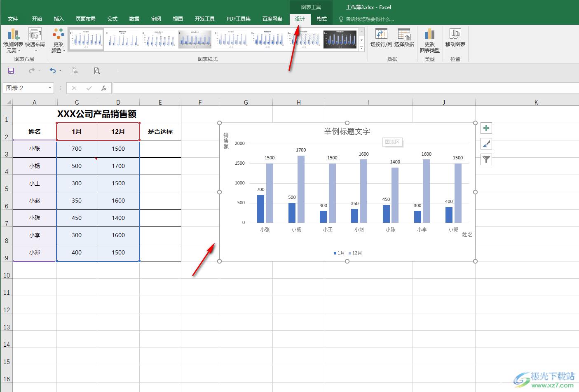Select column header H
Viewport: 579px width, 392px height.
pyautogui.click(x=298, y=102)
